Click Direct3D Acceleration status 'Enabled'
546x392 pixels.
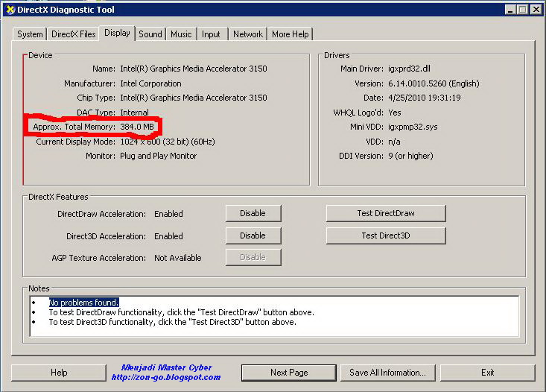pyautogui.click(x=168, y=236)
